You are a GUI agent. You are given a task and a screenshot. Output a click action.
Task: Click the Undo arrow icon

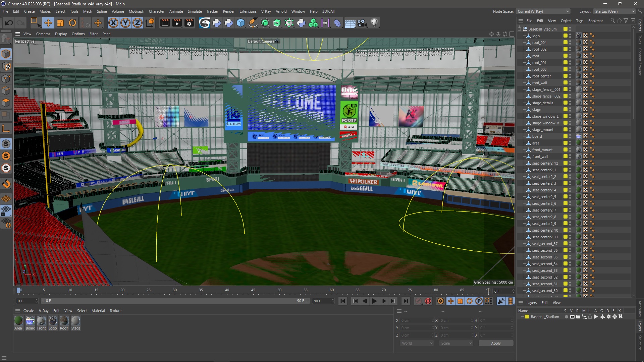tap(9, 23)
